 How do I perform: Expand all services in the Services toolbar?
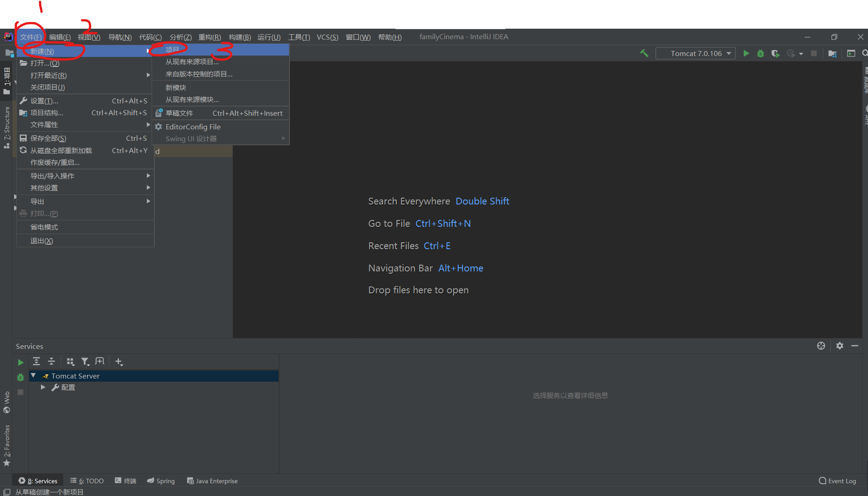(x=36, y=362)
